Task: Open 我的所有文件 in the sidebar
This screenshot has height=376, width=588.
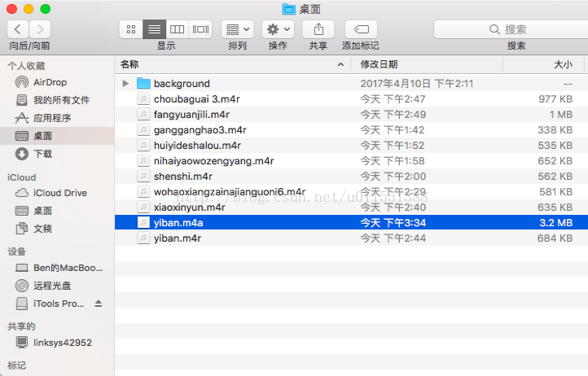Action: pyautogui.click(x=57, y=100)
